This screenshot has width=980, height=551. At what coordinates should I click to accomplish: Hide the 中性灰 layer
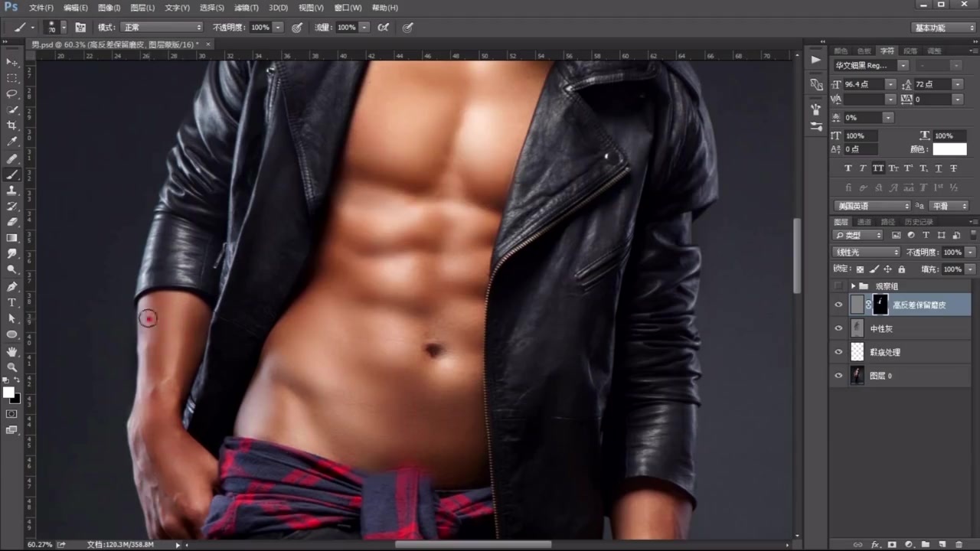(x=838, y=328)
